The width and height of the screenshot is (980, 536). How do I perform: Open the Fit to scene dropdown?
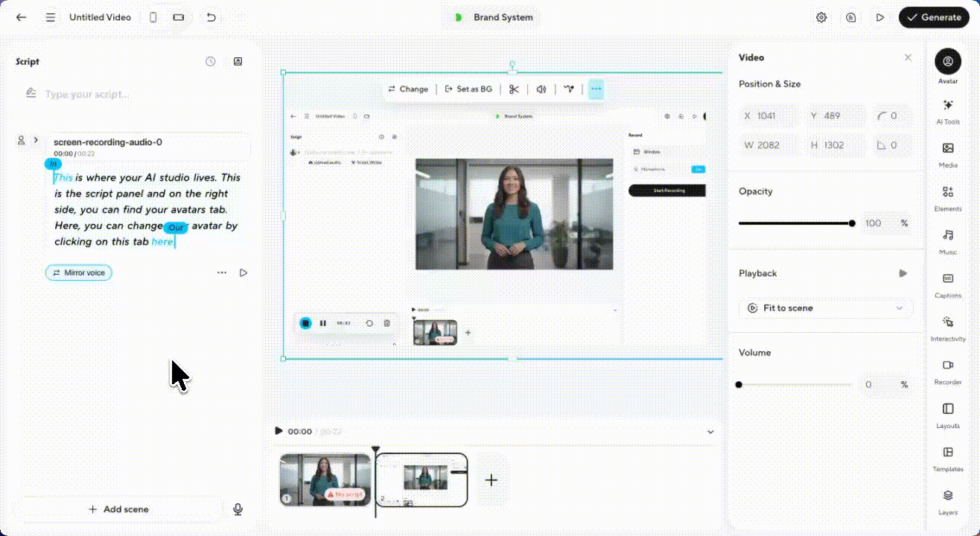(825, 308)
